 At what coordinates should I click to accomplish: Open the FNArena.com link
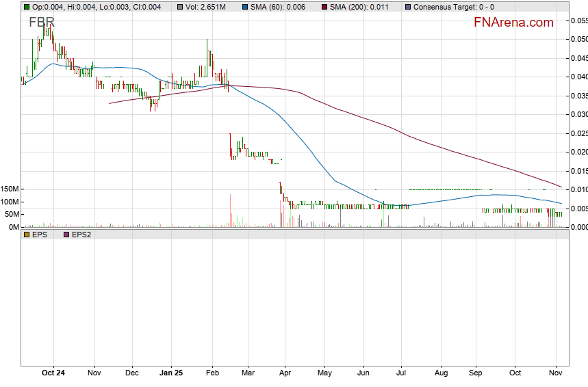[x=513, y=23]
